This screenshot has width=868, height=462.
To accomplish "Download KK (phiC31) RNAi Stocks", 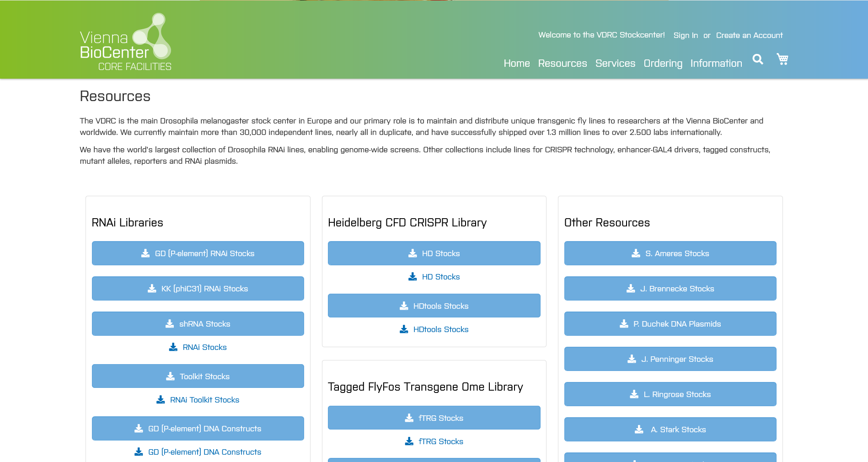I will [198, 289].
